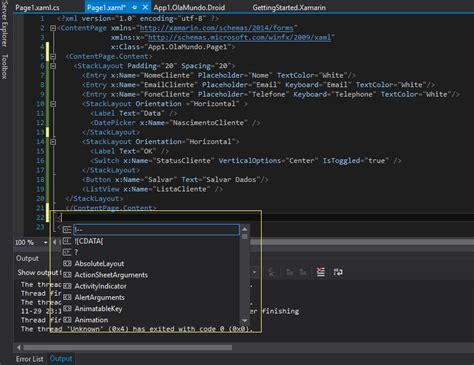Switch to Page1.xaml.cs tab
The height and width of the screenshot is (365, 474).
[37, 7]
